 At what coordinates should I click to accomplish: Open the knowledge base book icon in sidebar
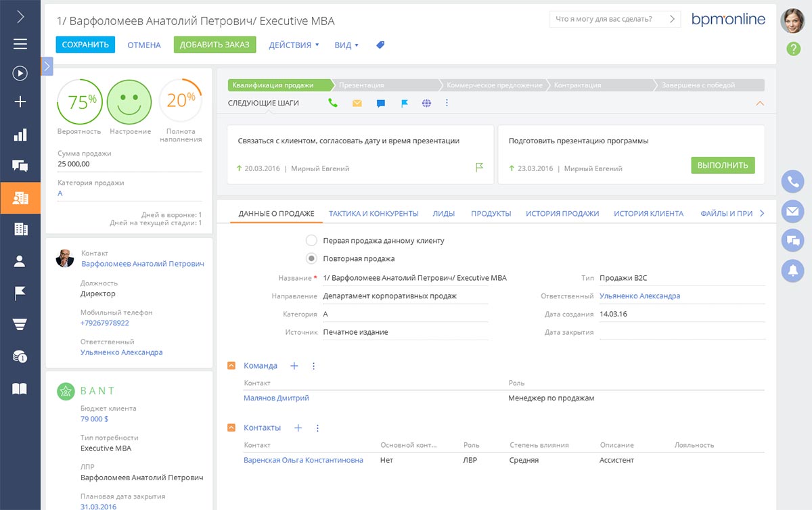tap(20, 388)
